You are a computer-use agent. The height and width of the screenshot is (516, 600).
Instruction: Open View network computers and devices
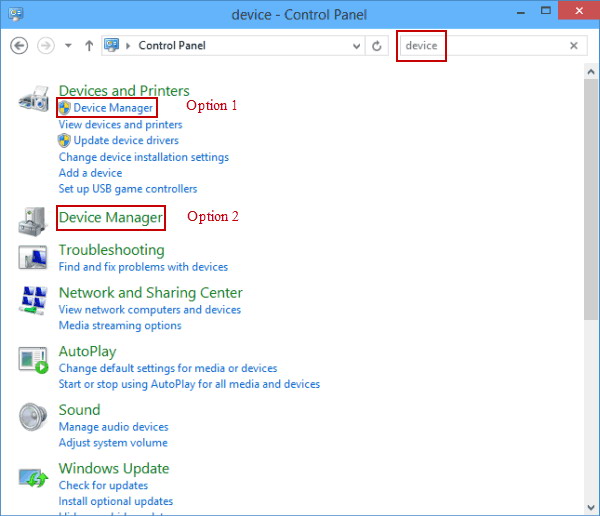click(x=150, y=310)
